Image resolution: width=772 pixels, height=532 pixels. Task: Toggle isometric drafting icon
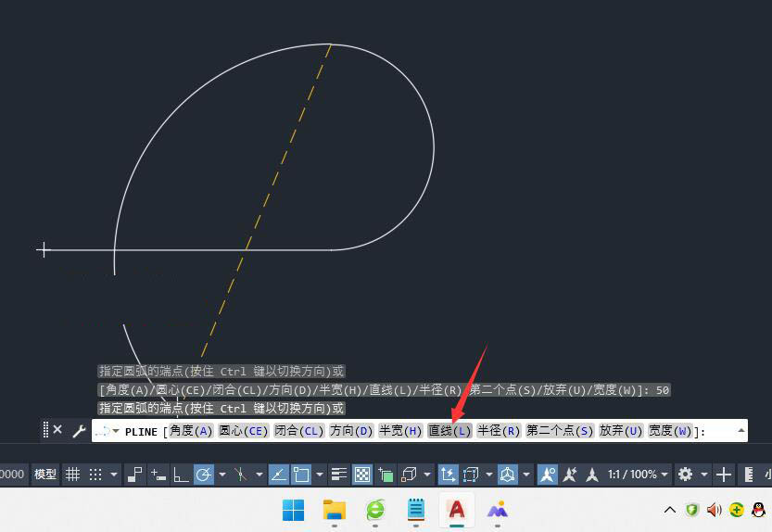point(240,475)
